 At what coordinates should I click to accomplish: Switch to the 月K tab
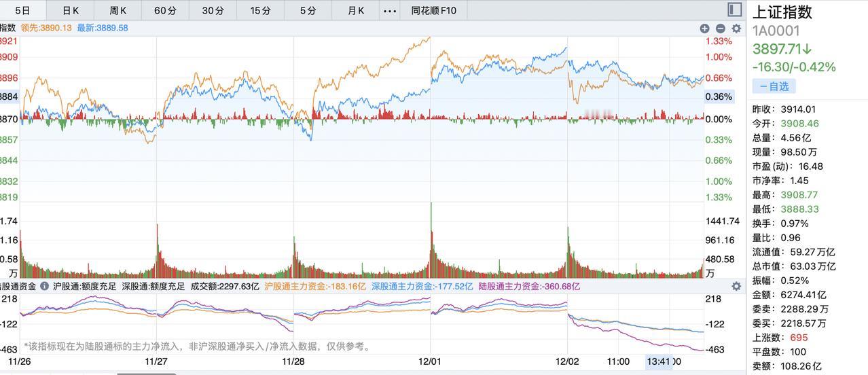point(356,10)
